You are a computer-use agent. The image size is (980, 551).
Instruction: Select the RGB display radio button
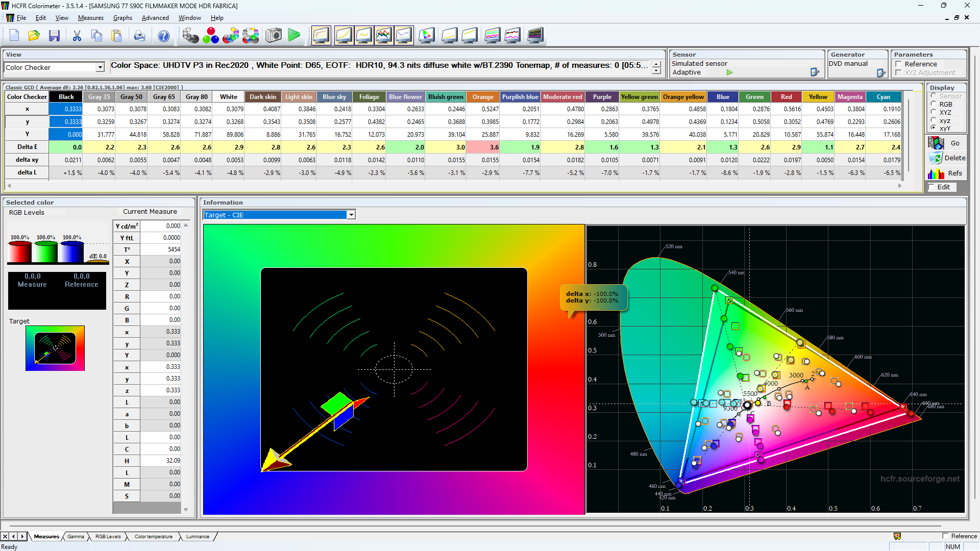pos(934,104)
